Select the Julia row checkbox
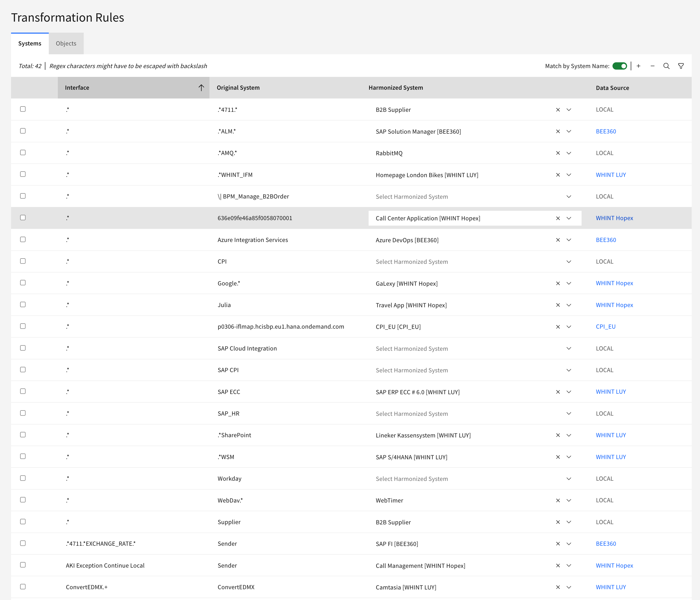The width and height of the screenshot is (700, 600). point(23,305)
